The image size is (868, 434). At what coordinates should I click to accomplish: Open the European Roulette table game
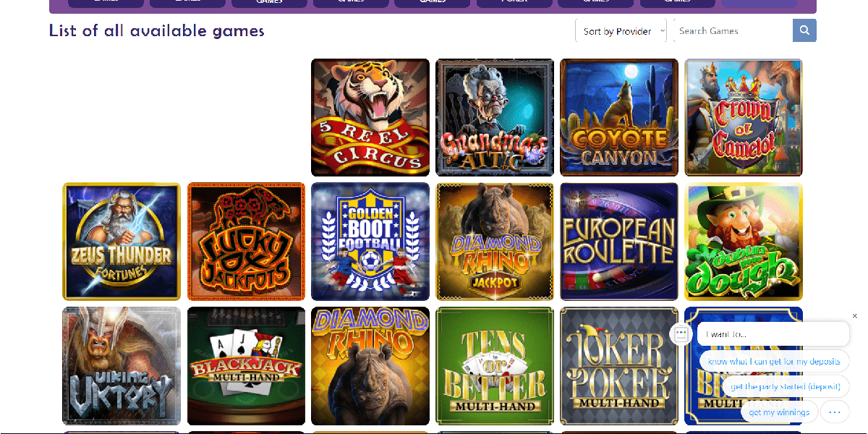[619, 242]
